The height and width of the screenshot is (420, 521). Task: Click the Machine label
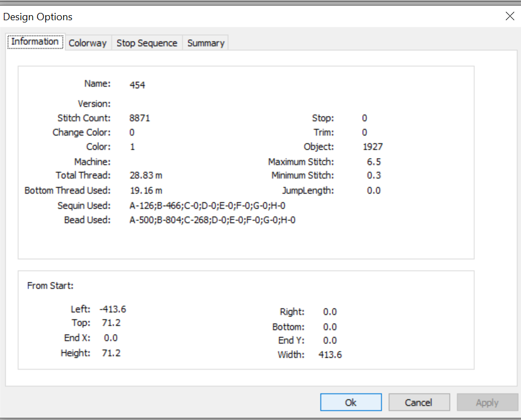click(92, 162)
